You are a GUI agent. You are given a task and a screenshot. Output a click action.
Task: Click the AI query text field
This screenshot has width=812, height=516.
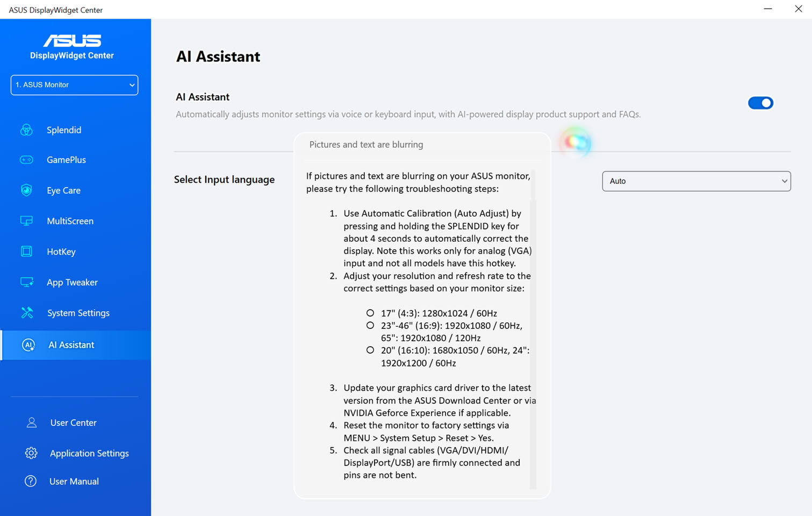[422, 145]
